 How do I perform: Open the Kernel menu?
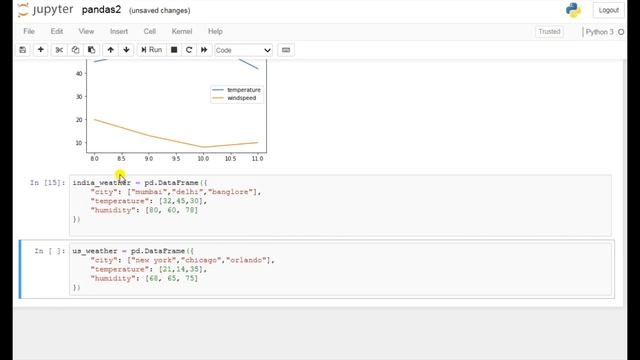point(182,31)
